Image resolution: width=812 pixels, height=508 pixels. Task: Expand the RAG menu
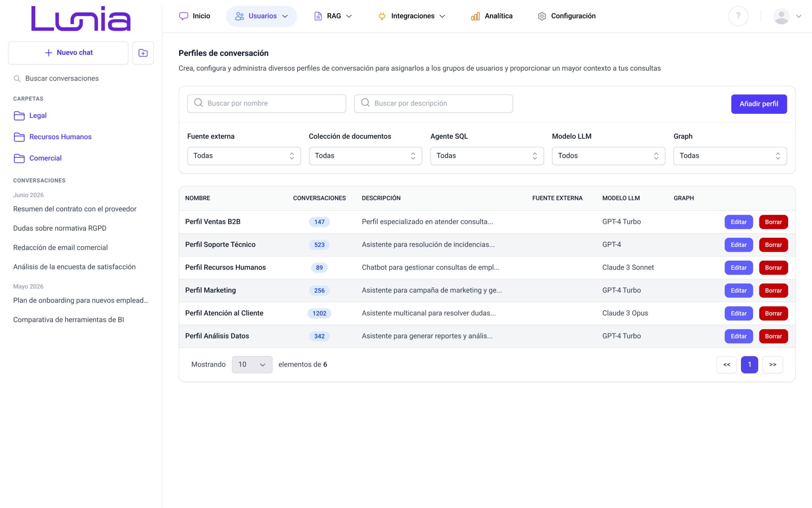(x=333, y=16)
